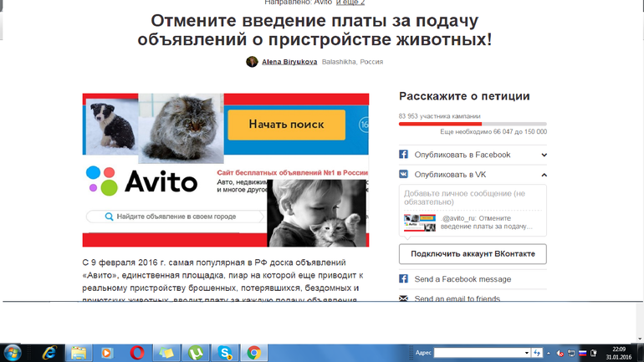Click the Facebook icon beside Опубликовать в Facebook
Screen dimensions: 644x362
403,155
